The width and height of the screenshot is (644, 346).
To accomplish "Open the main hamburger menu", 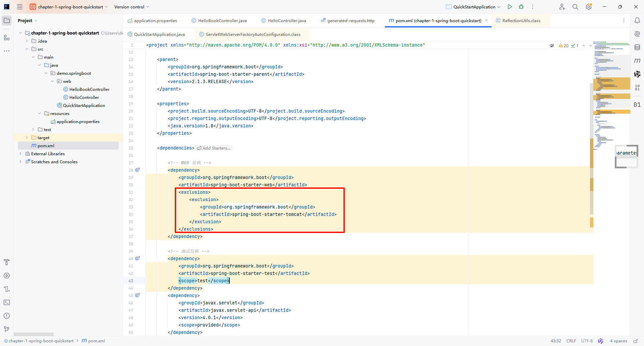I will pos(20,7).
